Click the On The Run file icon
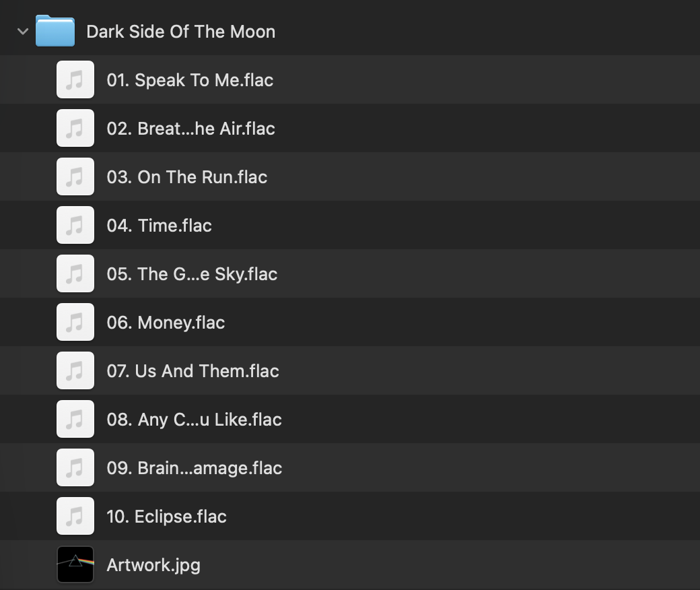 tap(75, 177)
